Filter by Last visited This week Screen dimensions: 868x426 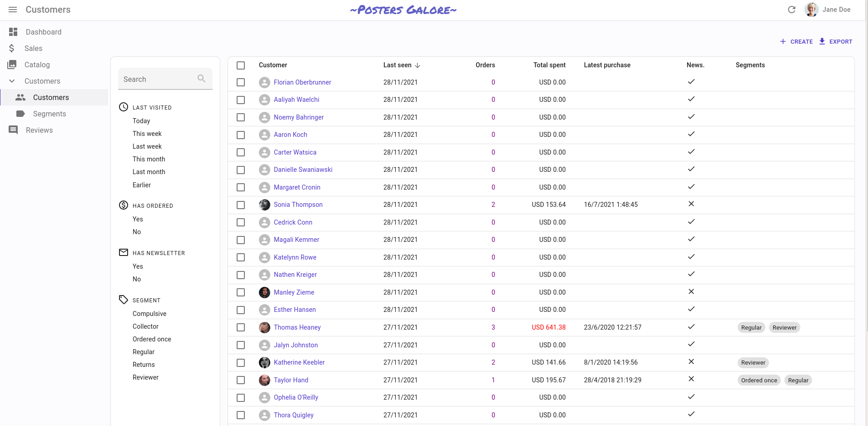pos(147,134)
